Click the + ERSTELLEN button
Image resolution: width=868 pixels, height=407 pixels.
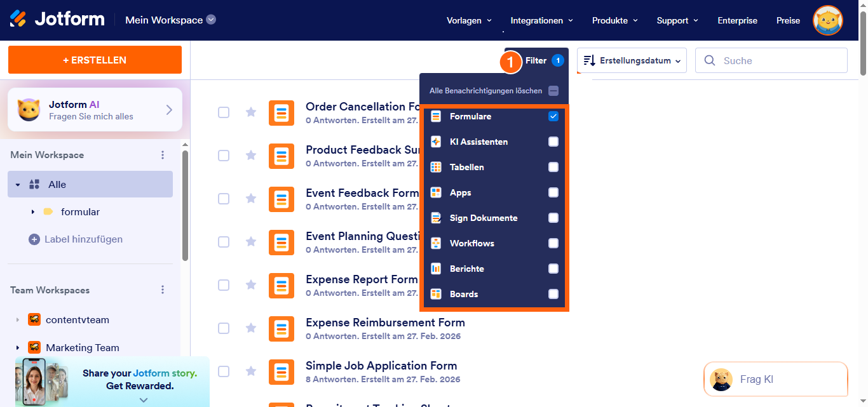point(94,59)
